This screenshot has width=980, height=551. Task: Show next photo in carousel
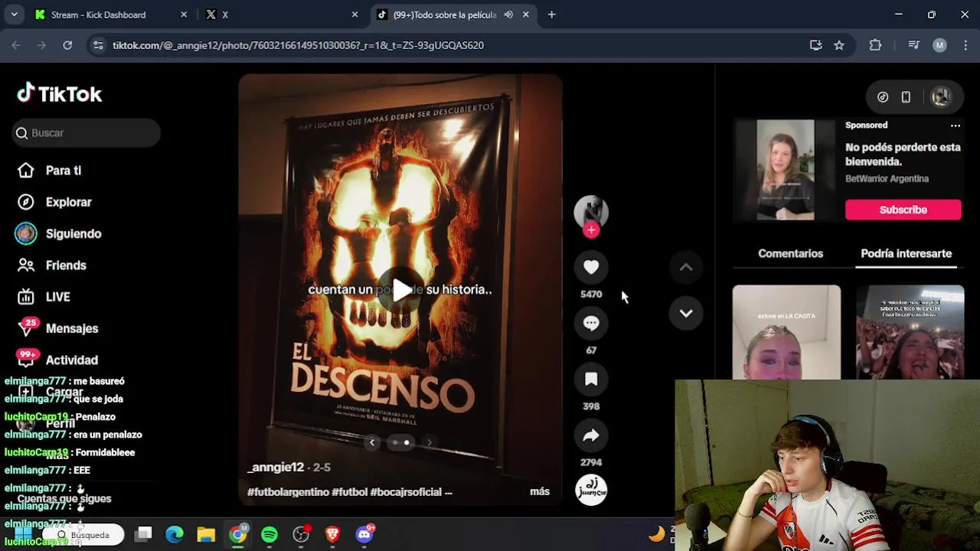coord(429,442)
